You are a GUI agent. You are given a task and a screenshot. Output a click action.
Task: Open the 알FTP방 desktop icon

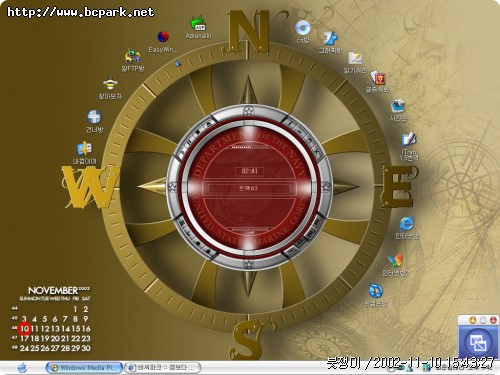[x=133, y=61]
